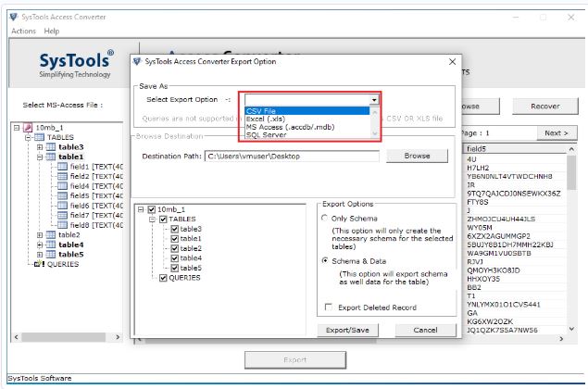Image resolution: width=588 pixels, height=389 pixels.
Task: Click the YB6N0NLT4VTWDCHNH8 cell
Action: click(x=516, y=176)
